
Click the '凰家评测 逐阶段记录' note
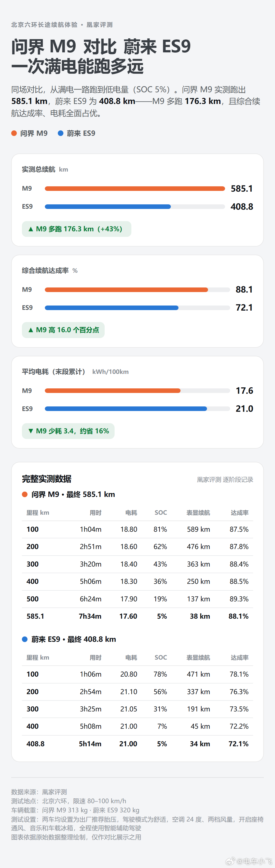click(x=225, y=479)
